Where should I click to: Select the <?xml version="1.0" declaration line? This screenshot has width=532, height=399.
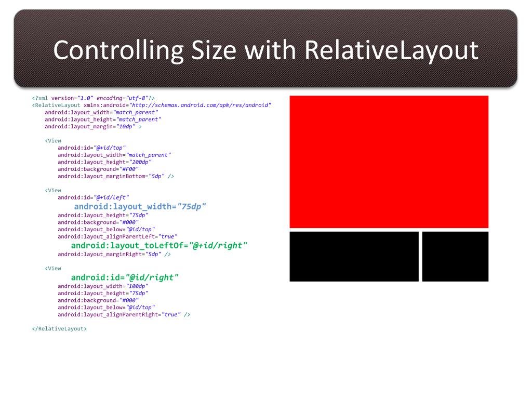point(94,98)
